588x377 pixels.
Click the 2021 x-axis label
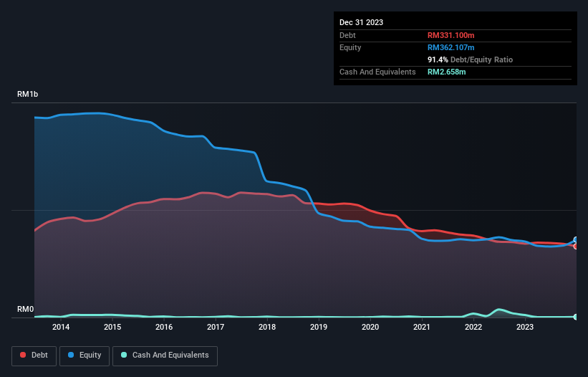pos(422,327)
